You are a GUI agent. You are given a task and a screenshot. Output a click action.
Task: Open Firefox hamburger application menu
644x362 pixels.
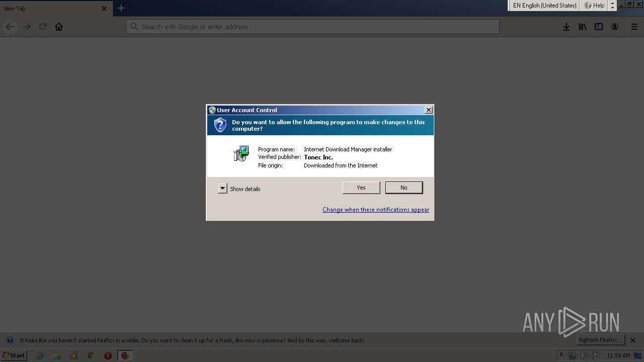tap(634, 27)
